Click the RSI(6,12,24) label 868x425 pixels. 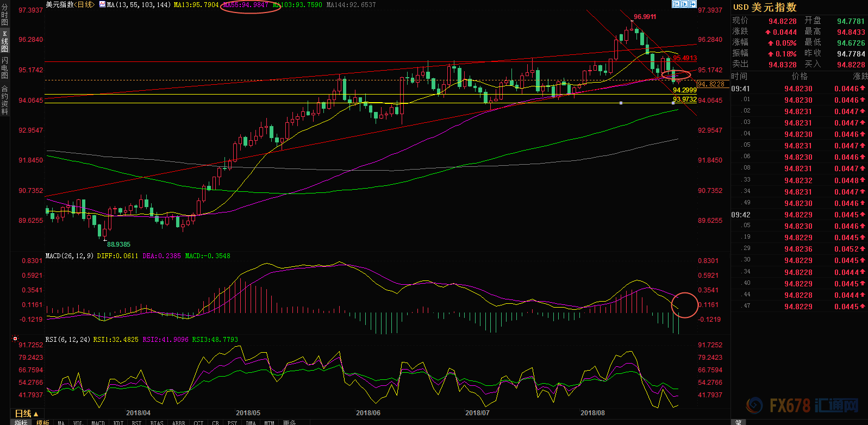tap(68, 339)
